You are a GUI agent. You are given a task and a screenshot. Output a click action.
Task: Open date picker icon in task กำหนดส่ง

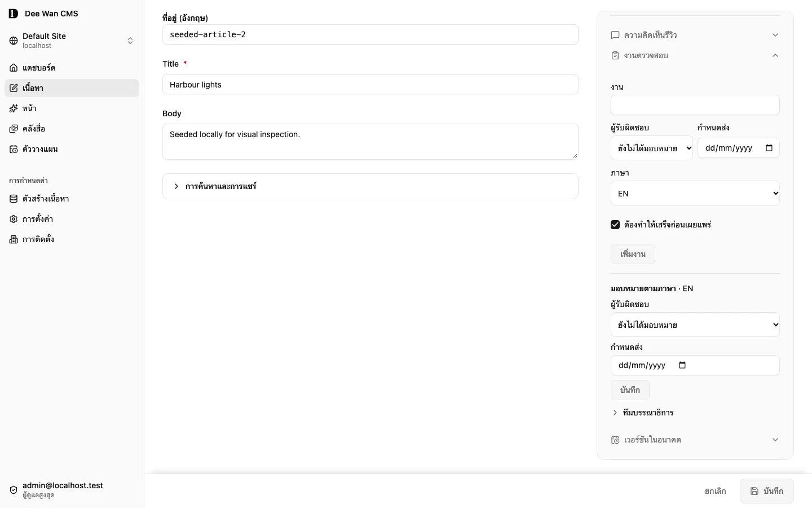[x=769, y=148]
